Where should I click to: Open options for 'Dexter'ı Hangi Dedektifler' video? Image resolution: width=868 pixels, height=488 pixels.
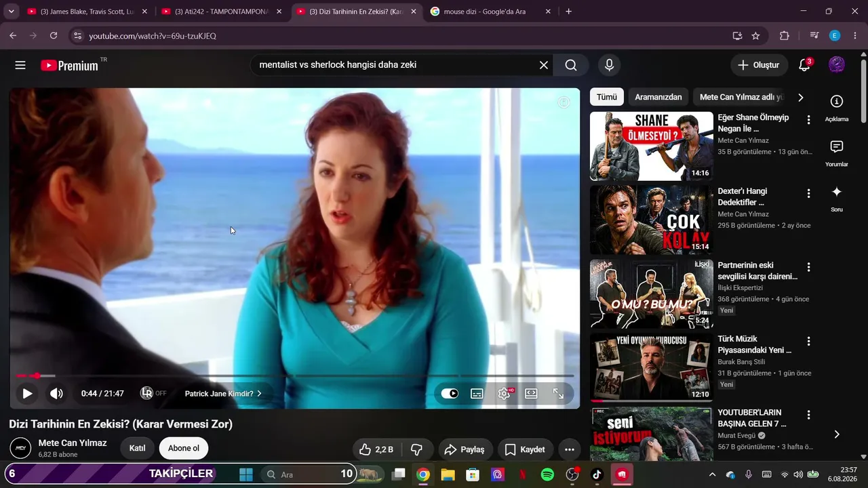coord(808,194)
